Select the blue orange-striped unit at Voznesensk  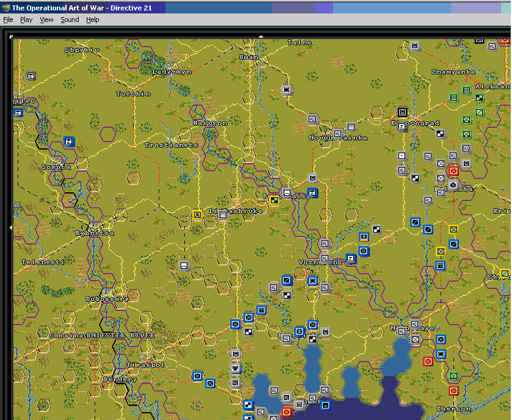[351, 259]
